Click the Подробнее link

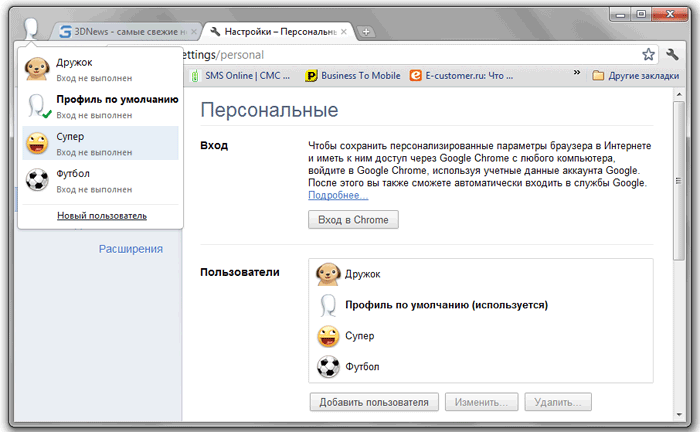338,195
